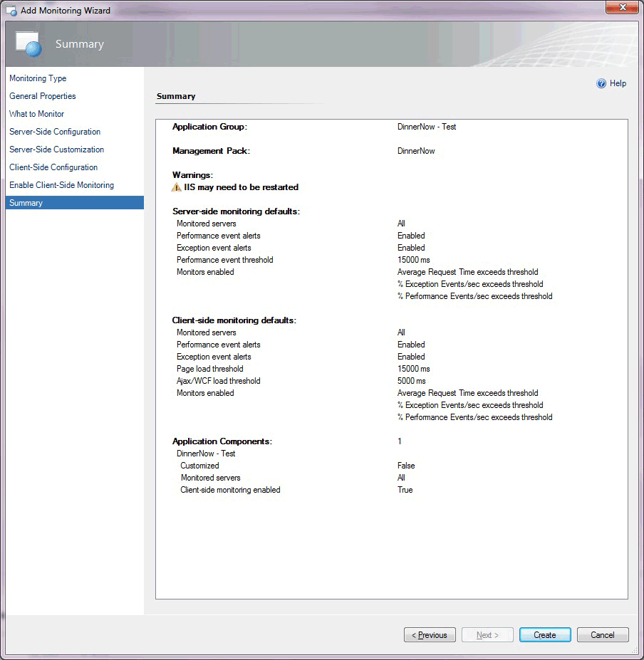Image resolution: width=644 pixels, height=660 pixels.
Task: Click the warning icon beside IIS restart message
Action: tap(175, 188)
